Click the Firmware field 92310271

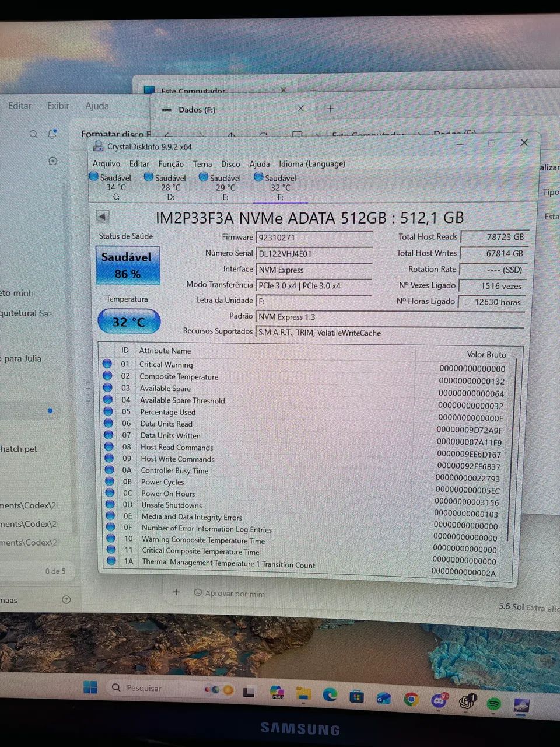click(314, 238)
